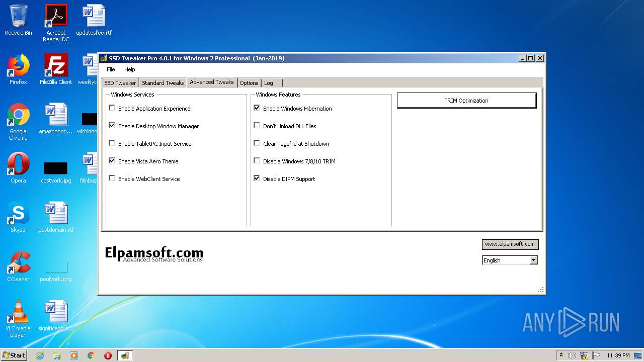Open FileZilla Client shortcut
This screenshot has height=362, width=644.
pos(56,69)
